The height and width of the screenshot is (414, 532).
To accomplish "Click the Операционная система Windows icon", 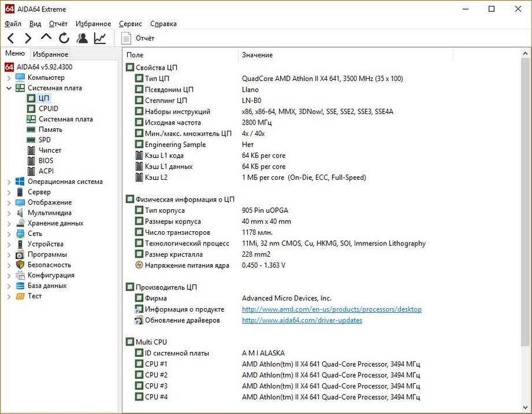I will coord(20,182).
